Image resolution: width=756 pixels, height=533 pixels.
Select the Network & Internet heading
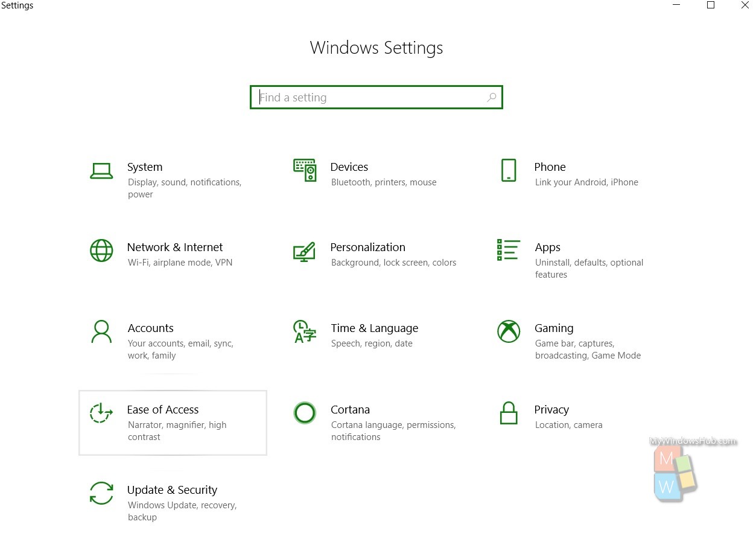point(175,247)
